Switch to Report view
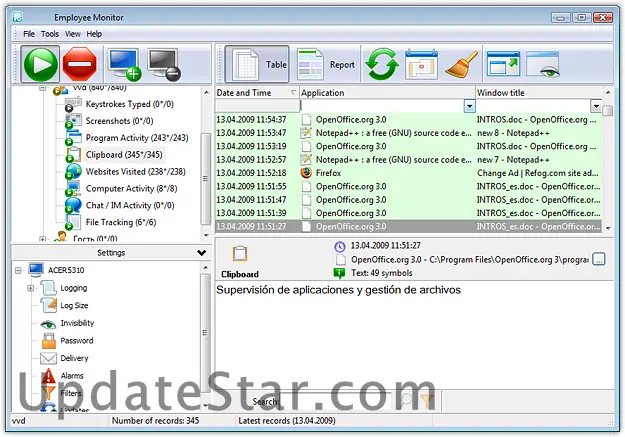 [x=328, y=65]
